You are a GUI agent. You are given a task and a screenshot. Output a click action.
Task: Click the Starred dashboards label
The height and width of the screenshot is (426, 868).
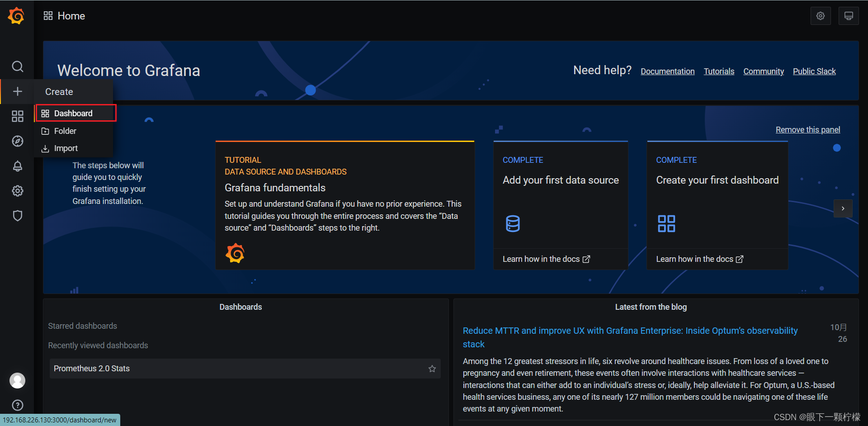tap(82, 326)
